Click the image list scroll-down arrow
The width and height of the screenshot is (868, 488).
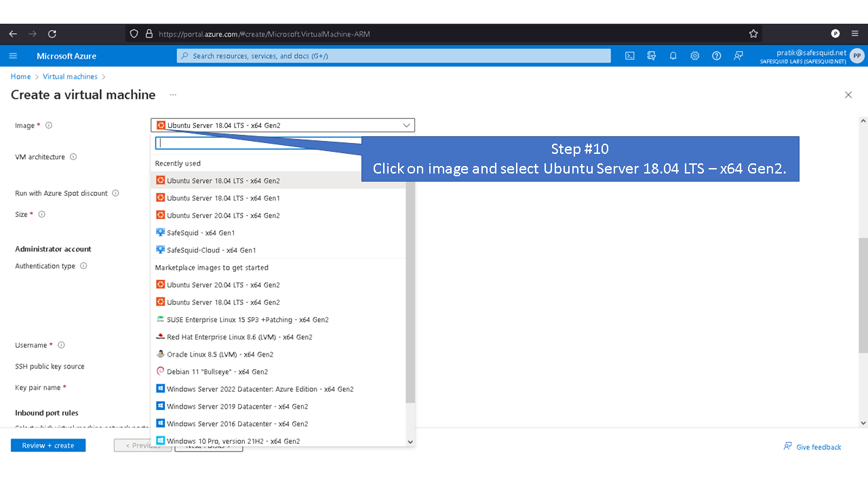410,441
